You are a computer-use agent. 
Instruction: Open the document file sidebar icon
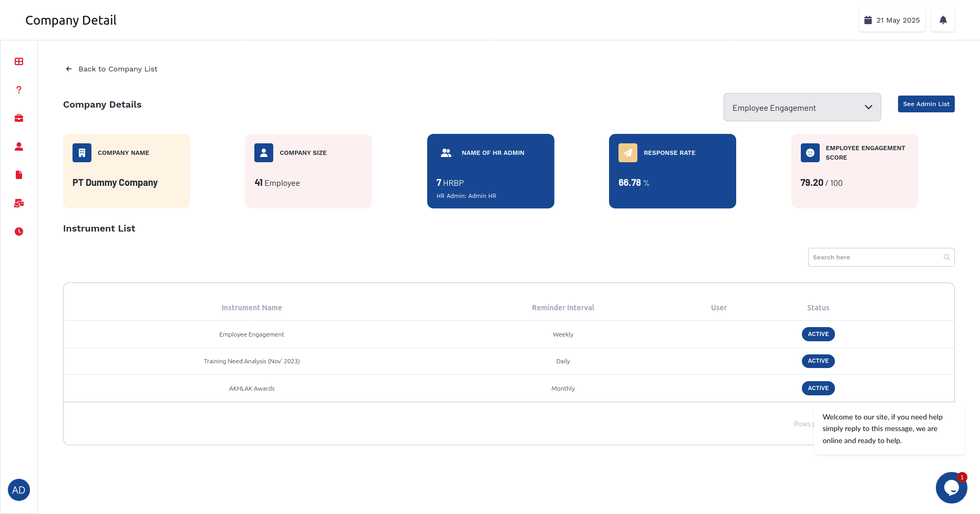19,175
